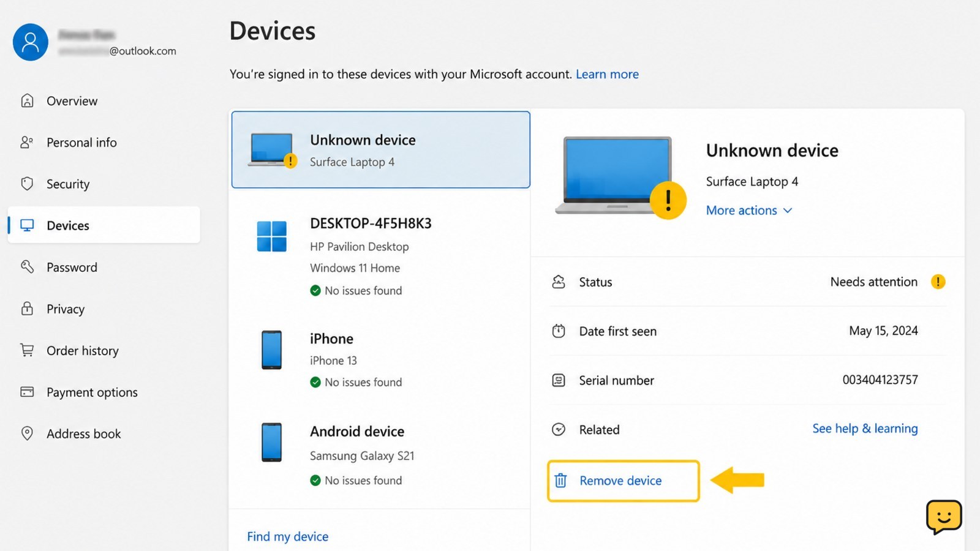Screen dimensions: 980x551
Task: Open the feedback smiley chat icon
Action: pos(944,517)
